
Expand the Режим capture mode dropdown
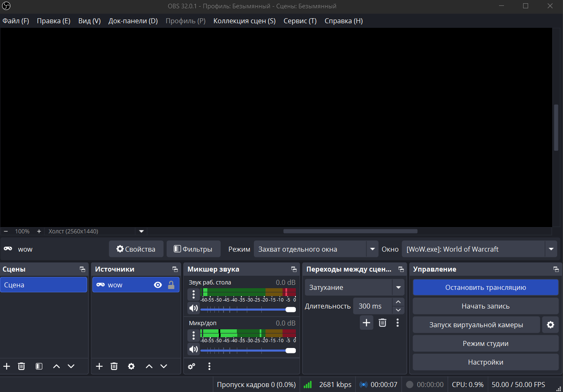372,249
